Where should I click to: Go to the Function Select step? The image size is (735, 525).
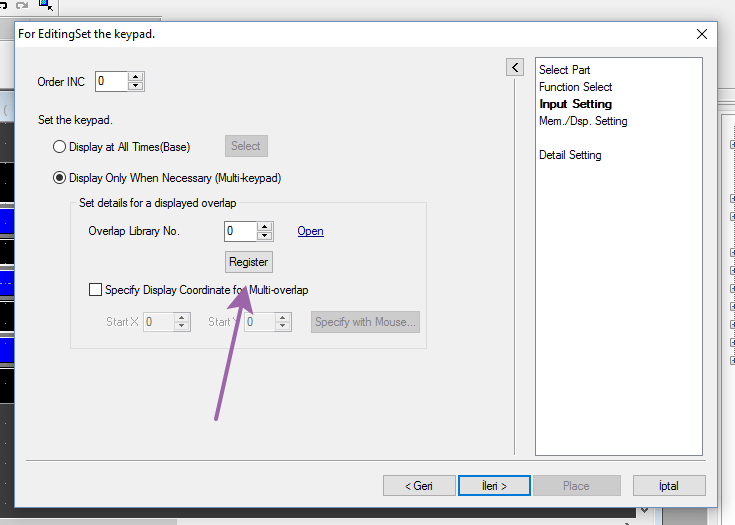tap(575, 87)
